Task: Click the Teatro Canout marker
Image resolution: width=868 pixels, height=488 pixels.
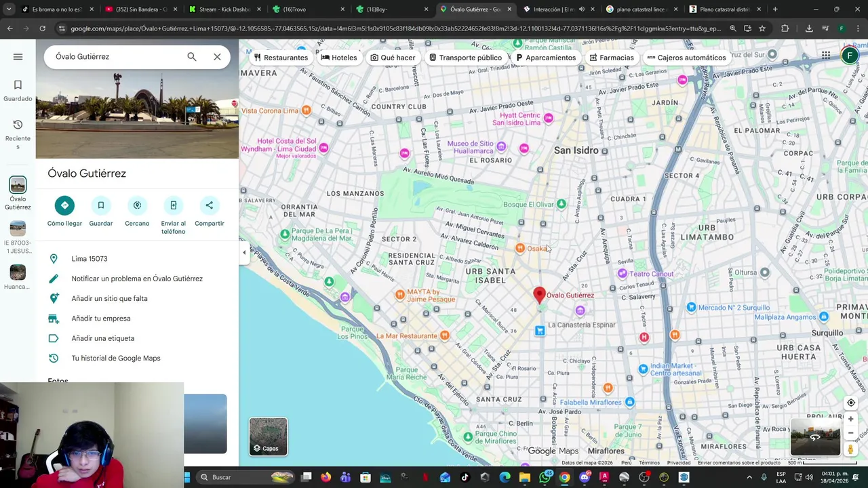Action: [623, 274]
